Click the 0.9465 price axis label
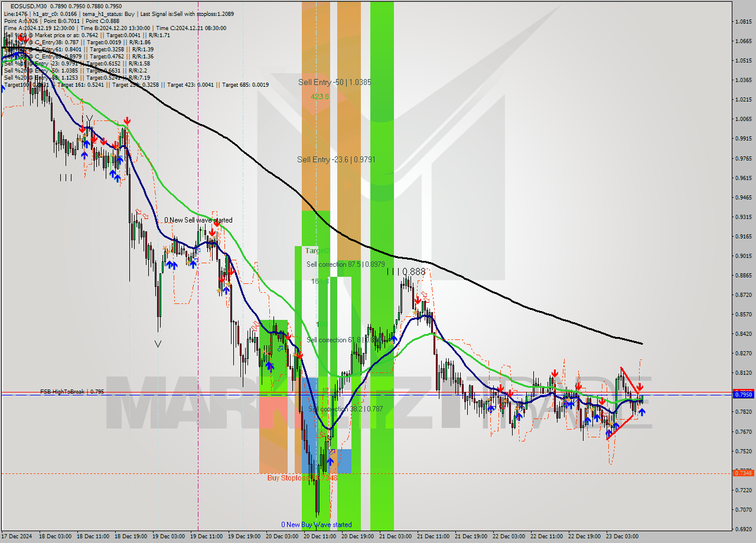 (x=744, y=197)
